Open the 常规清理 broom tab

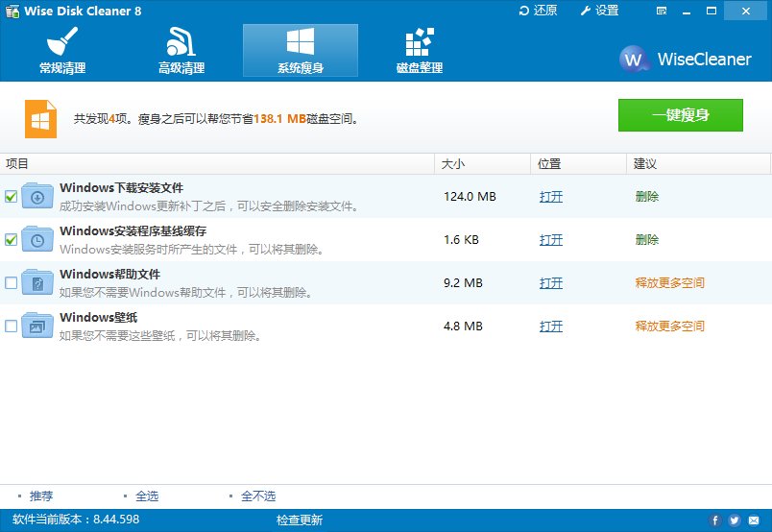[x=62, y=50]
